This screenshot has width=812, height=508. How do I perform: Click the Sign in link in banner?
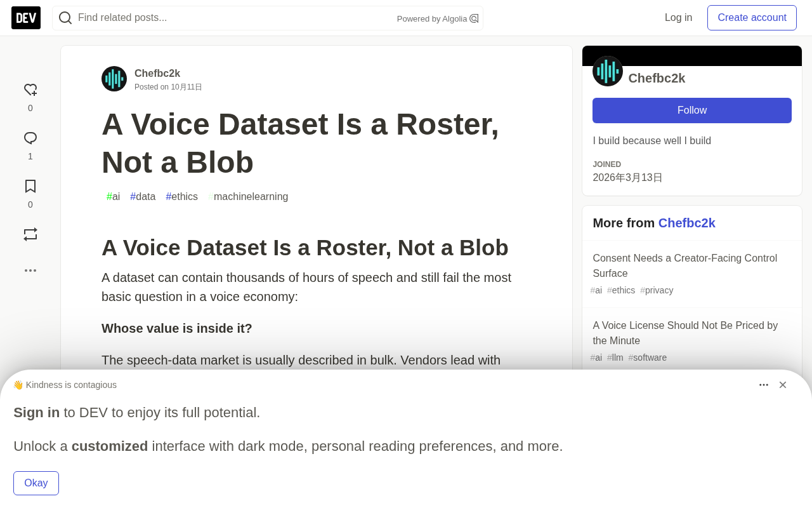pos(37,413)
